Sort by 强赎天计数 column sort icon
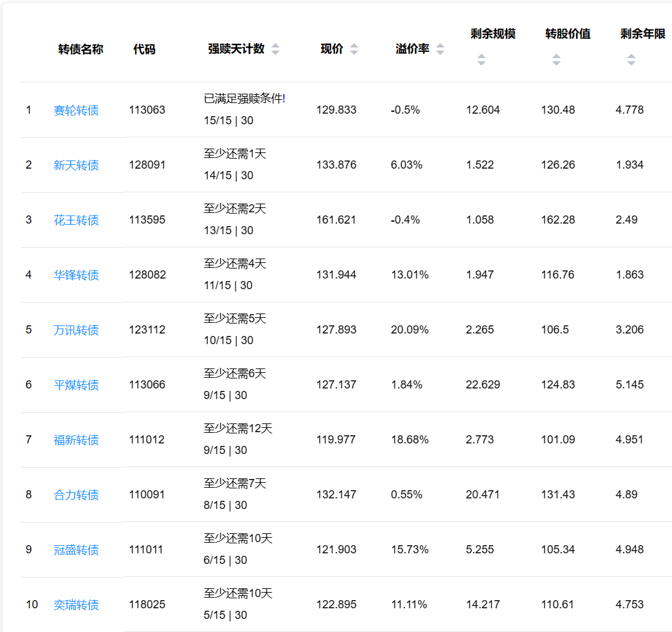 (x=275, y=49)
